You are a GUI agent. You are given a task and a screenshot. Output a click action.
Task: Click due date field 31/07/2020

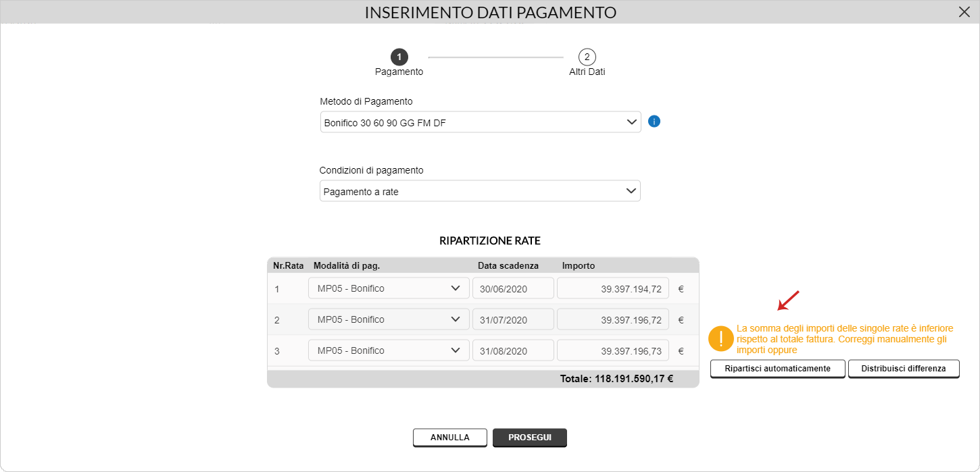pyautogui.click(x=513, y=319)
